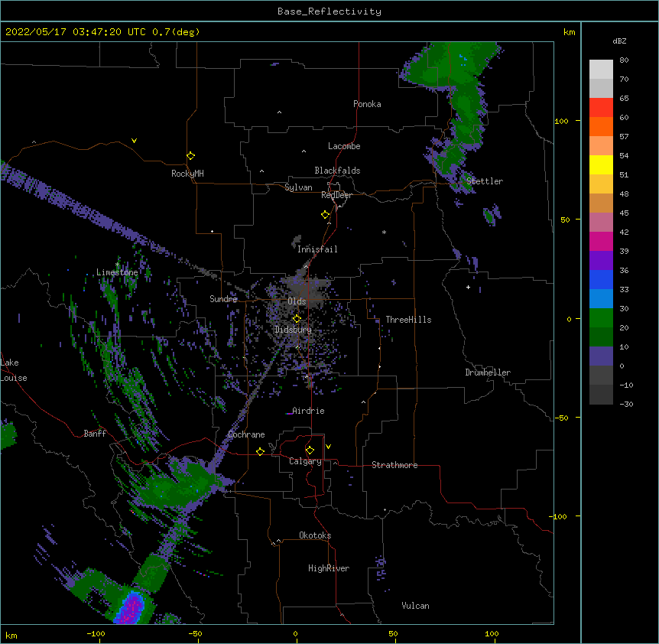Click the Didsbury town label

[x=294, y=330]
